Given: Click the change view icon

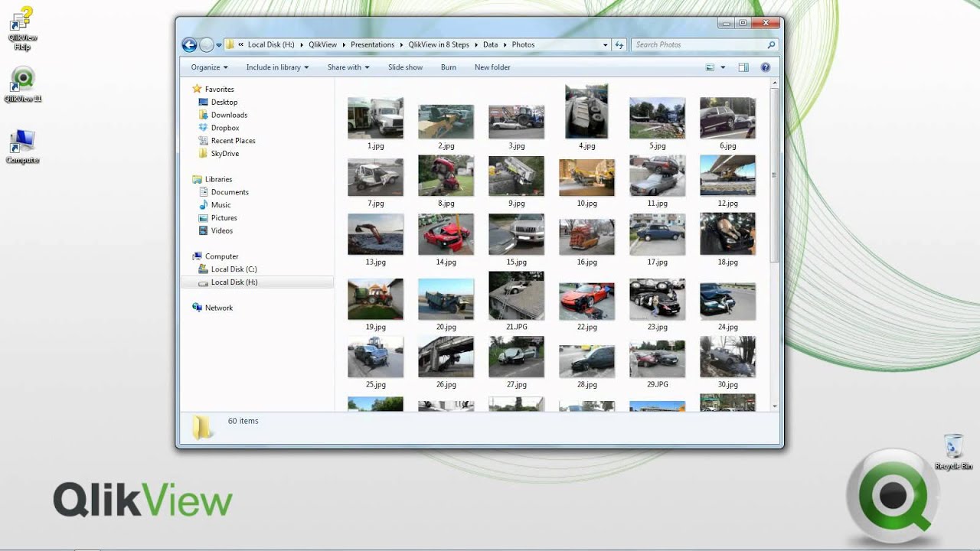Looking at the screenshot, I should click(x=710, y=67).
